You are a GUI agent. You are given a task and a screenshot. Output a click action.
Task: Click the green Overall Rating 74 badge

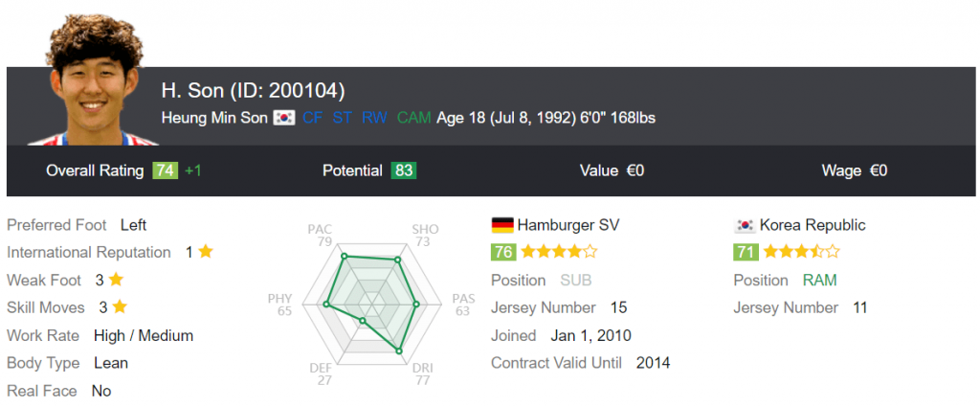(165, 170)
